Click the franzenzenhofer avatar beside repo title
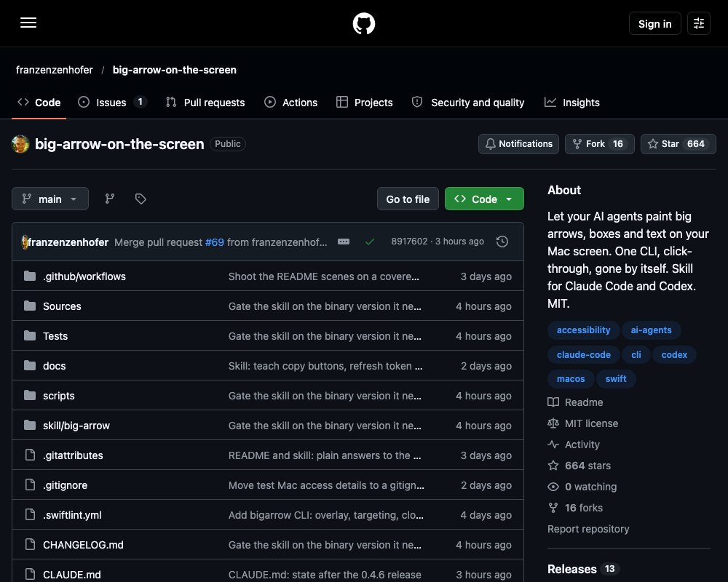 click(x=20, y=144)
